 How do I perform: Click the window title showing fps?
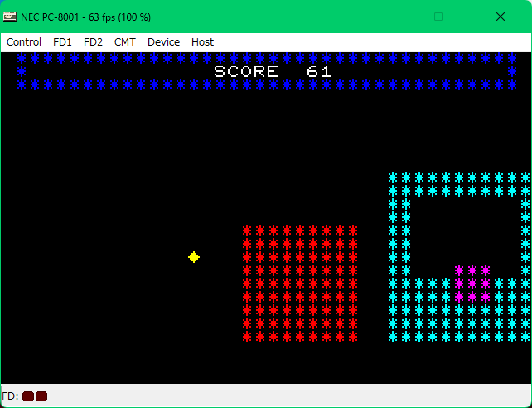[91, 17]
